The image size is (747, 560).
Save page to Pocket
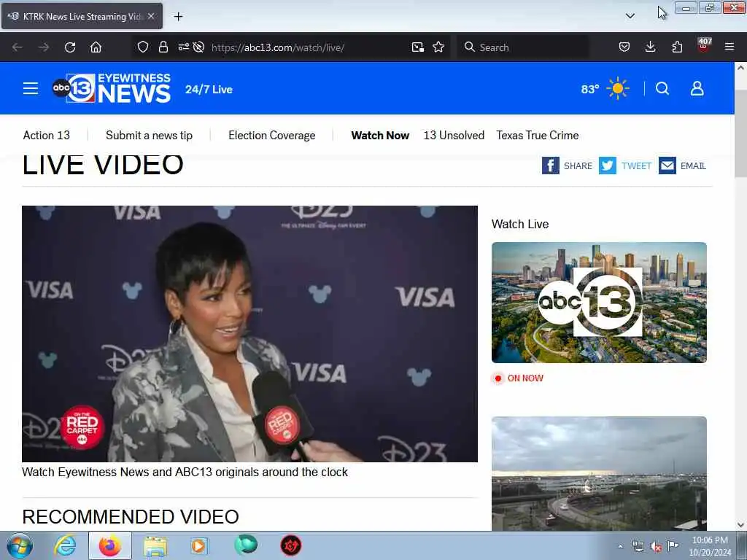point(624,47)
